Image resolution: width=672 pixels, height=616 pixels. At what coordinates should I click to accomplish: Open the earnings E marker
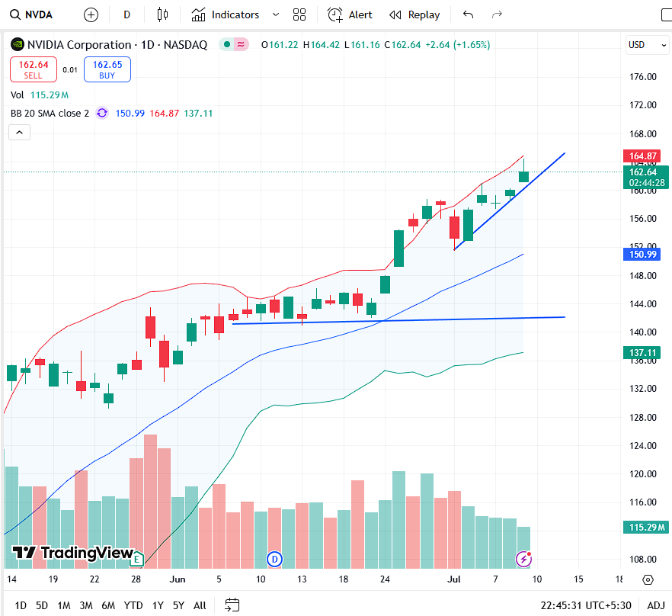(x=137, y=559)
